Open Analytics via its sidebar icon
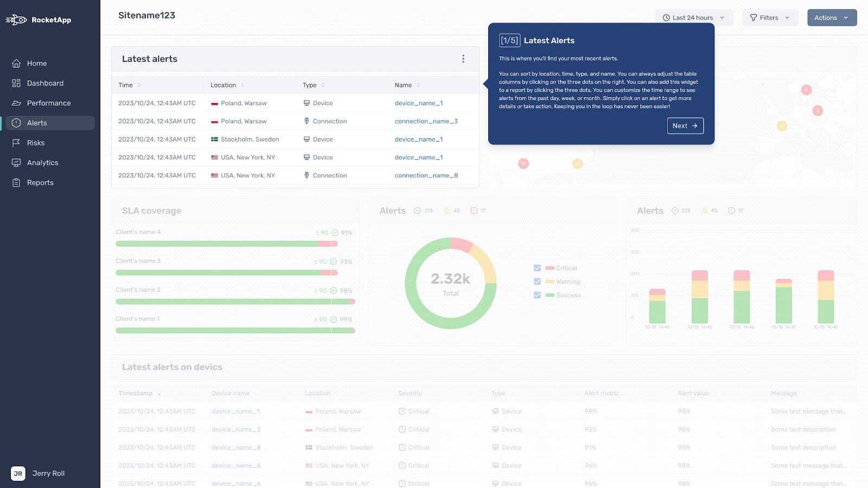Viewport: 868px width, 488px height. 17,163
